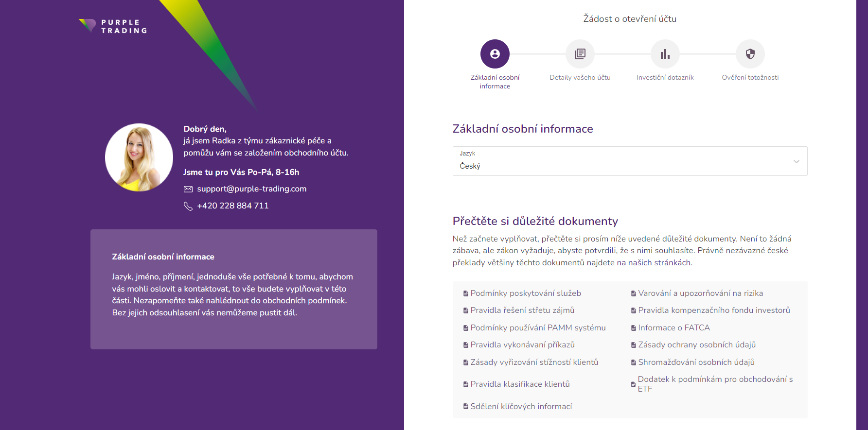The height and width of the screenshot is (430, 868).
Task: Open Pravidla řešení střetu zájmů document
Action: (x=522, y=310)
